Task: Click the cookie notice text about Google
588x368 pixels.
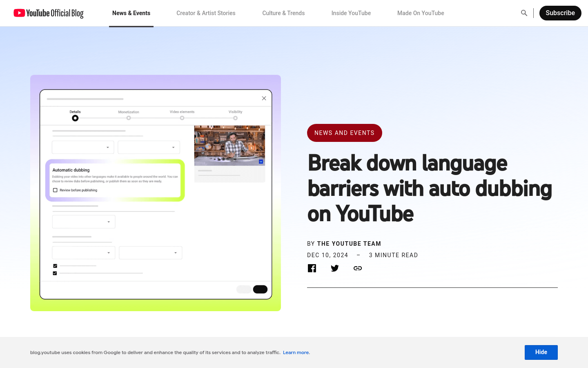Action: (155, 352)
